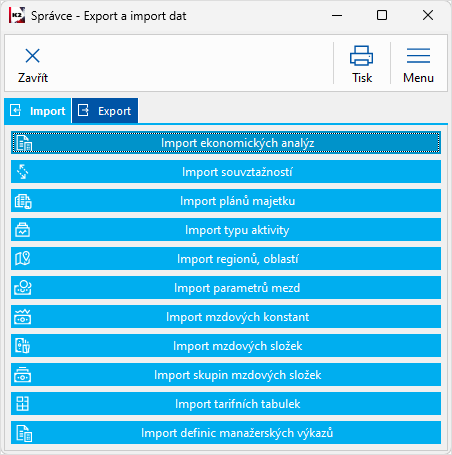Click the Zavřít X icon in toolbar
The image size is (452, 455).
pyautogui.click(x=32, y=56)
